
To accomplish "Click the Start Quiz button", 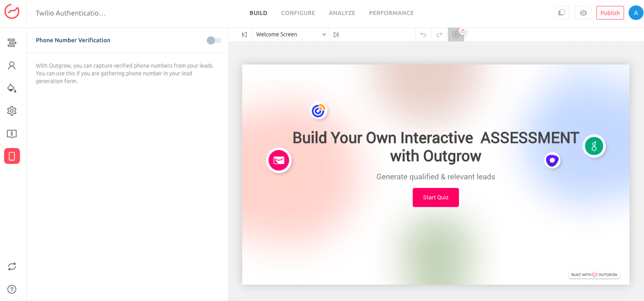I will pyautogui.click(x=436, y=197).
